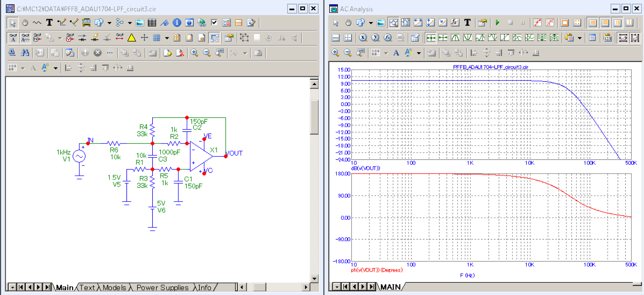Open tile grid dropdown in schematic bottom toolbar
The image size is (644, 295).
(x=23, y=68)
